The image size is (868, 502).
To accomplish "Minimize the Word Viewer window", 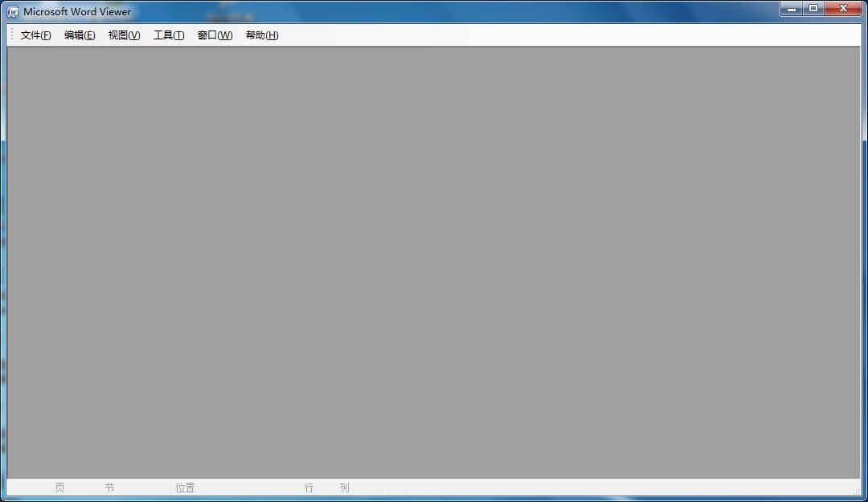I will click(792, 9).
